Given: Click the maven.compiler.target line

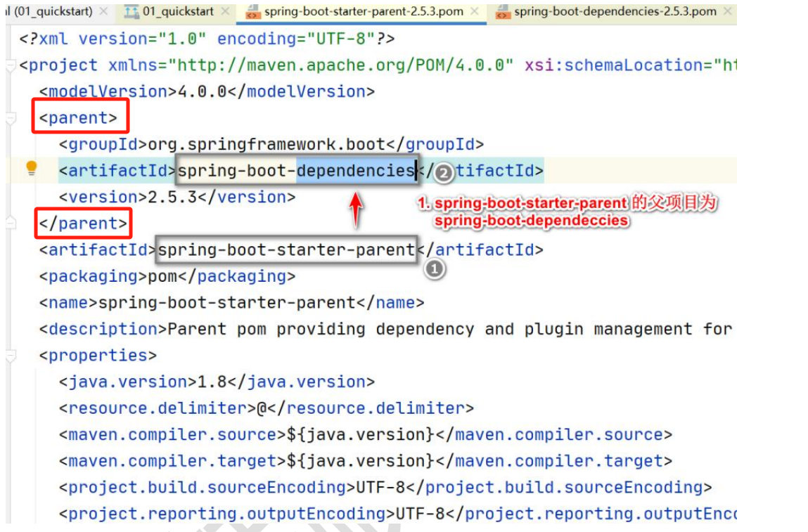Looking at the screenshot, I should click(366, 462).
